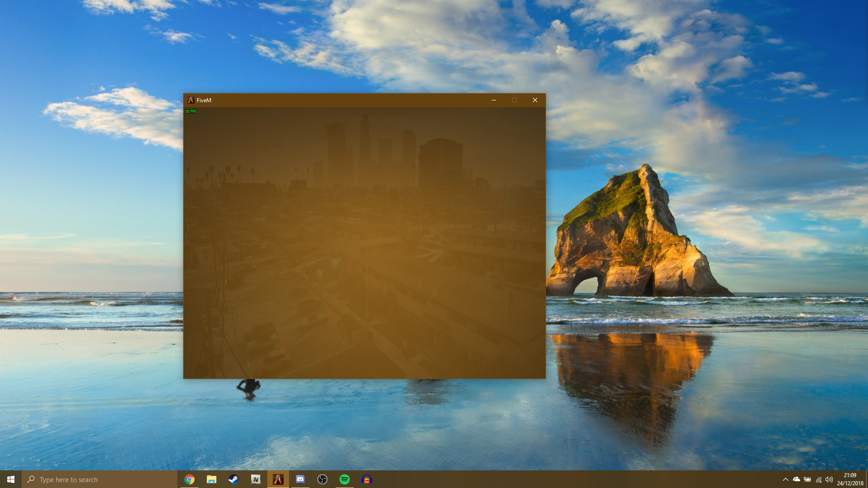Viewport: 868px width, 488px height.
Task: Toggle network status from the tray icon
Action: tap(819, 479)
